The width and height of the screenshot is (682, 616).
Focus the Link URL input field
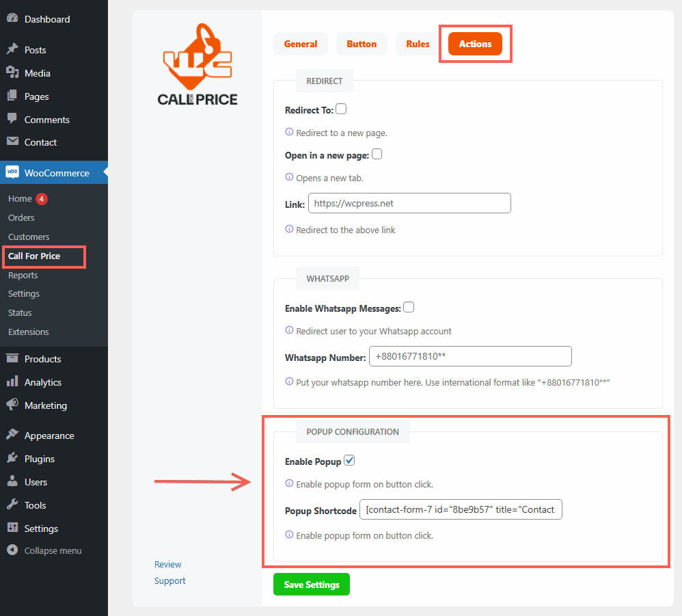409,203
